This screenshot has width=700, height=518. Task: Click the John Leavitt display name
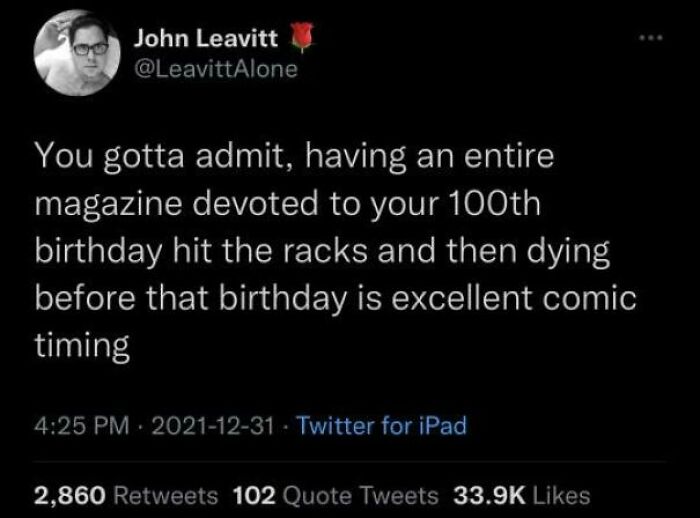pyautogui.click(x=206, y=42)
